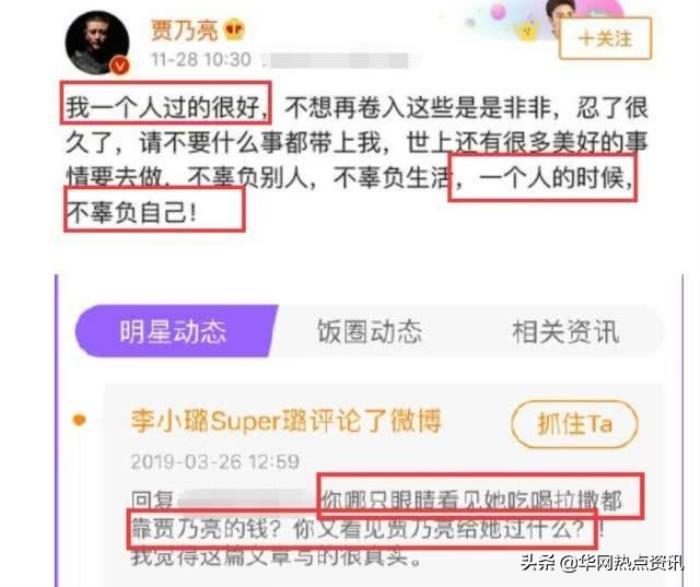Follow the account with +关注 button
Viewport: 700px width, 587px height.
[605, 38]
